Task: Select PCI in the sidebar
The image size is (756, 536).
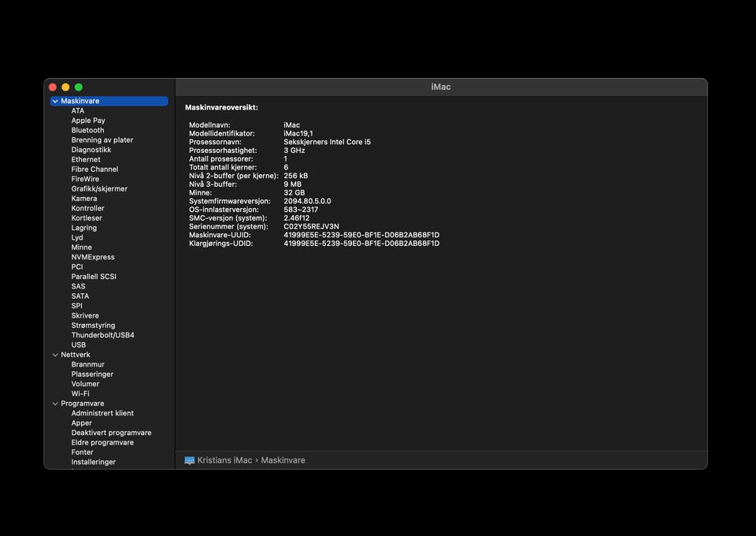Action: [x=77, y=266]
